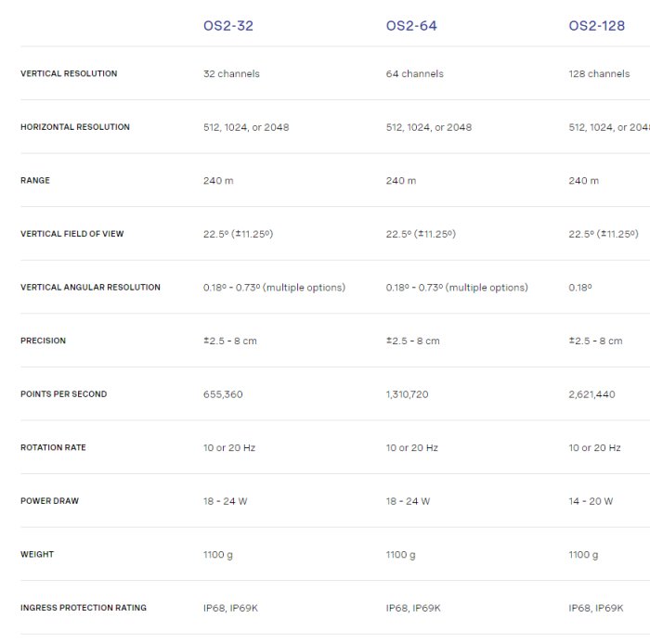The width and height of the screenshot is (650, 644).
Task: Select the Horizontal Resolution row label
Action: tap(75, 127)
